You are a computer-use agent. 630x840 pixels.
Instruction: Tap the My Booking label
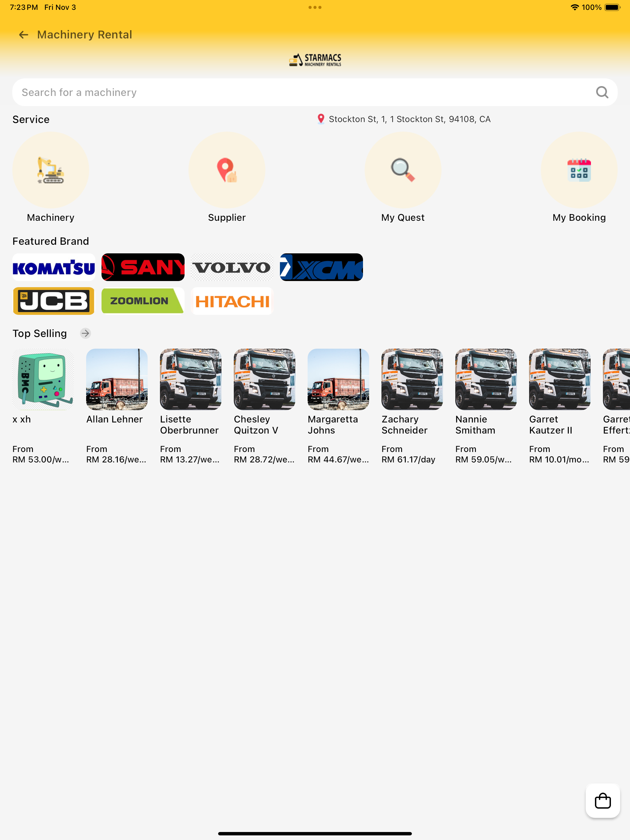(x=579, y=218)
